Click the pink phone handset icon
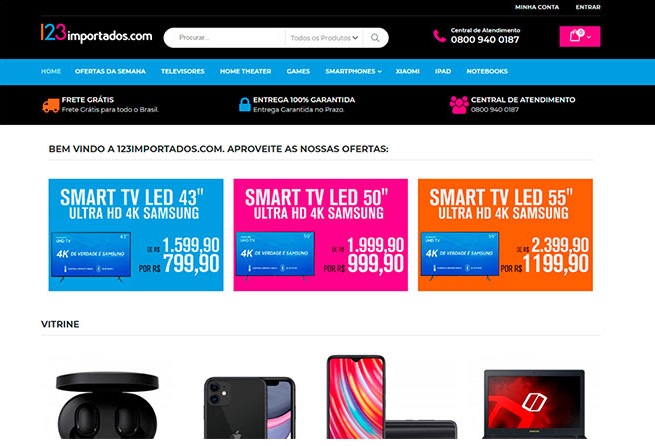Screen dimensions: 655x446 pyautogui.click(x=439, y=36)
